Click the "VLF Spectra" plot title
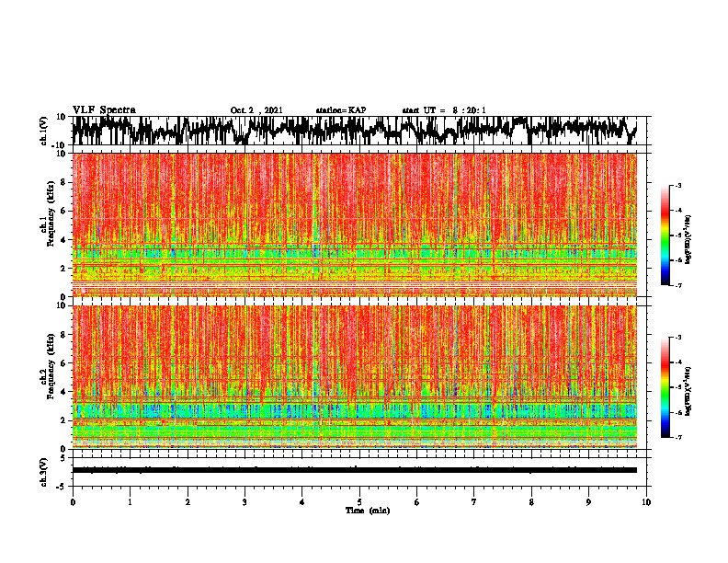 tap(104, 110)
